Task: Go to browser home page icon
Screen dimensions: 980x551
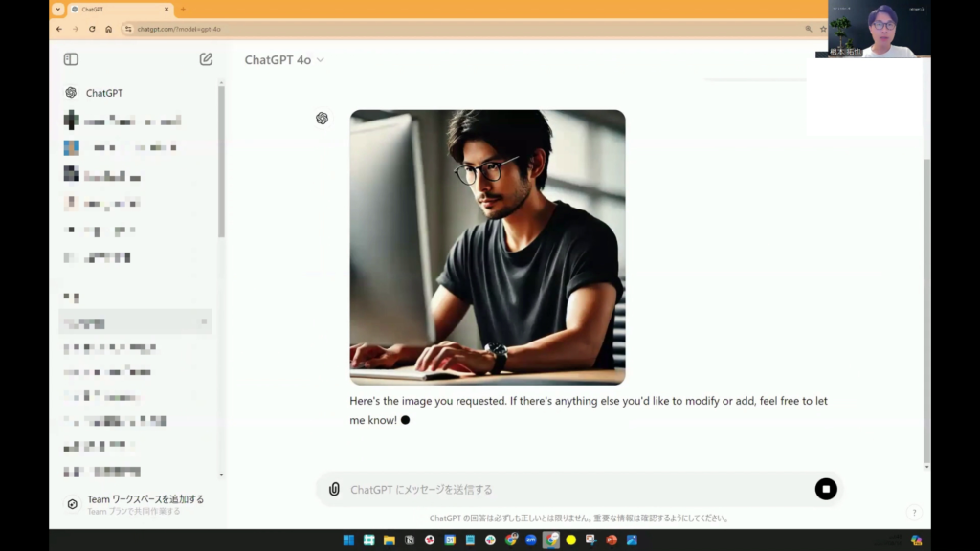Action: pyautogui.click(x=109, y=29)
